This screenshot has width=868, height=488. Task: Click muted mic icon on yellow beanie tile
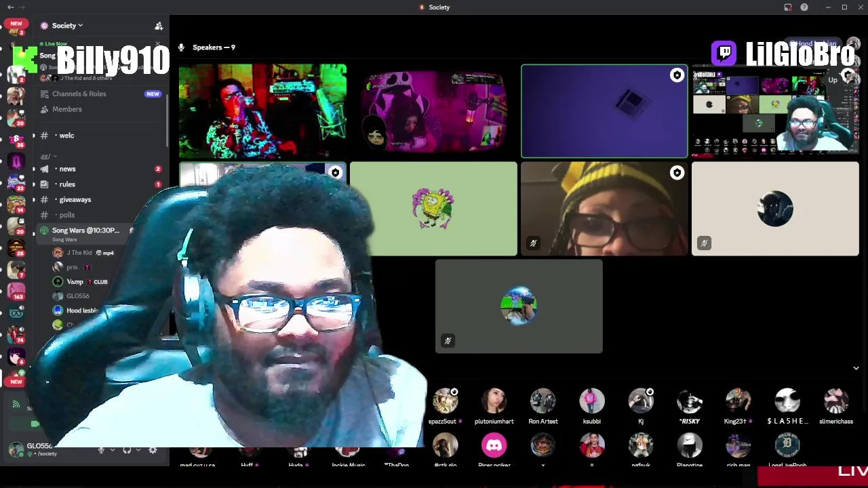tap(533, 243)
